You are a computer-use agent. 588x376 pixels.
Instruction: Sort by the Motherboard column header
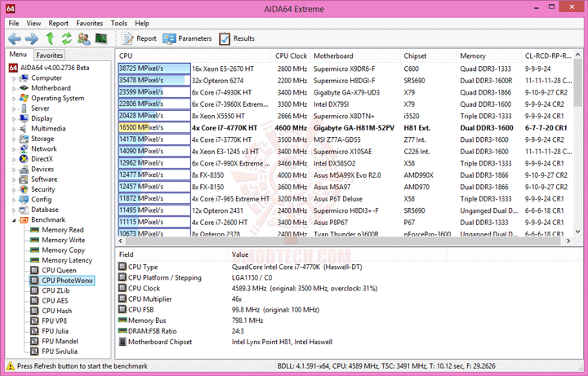(x=355, y=55)
